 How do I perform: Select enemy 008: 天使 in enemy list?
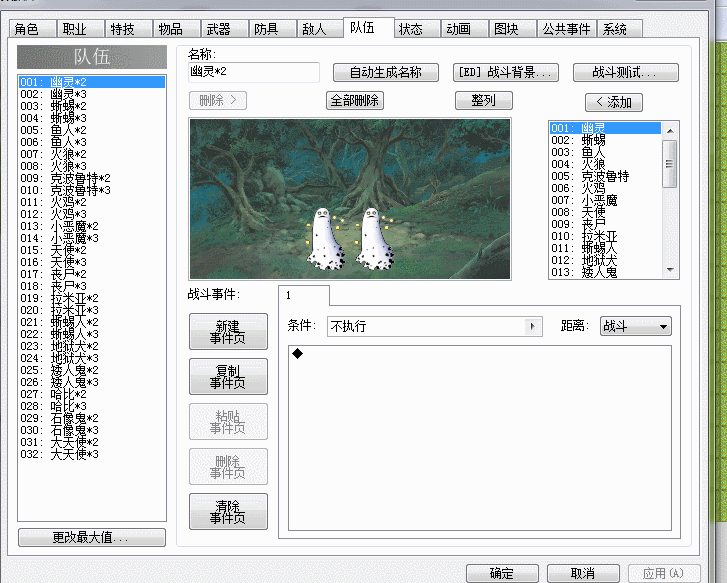(x=605, y=212)
